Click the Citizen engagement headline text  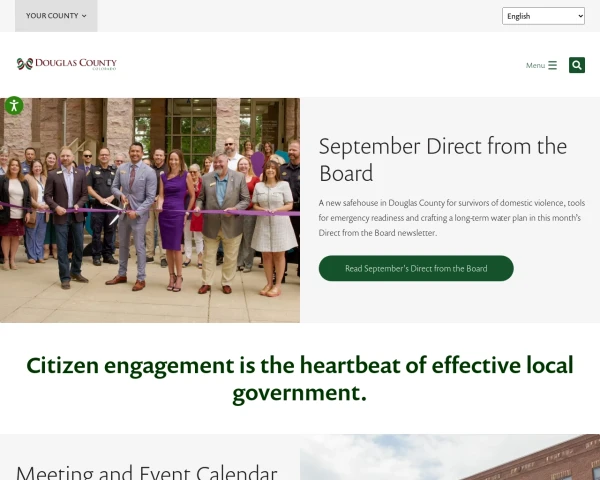click(x=300, y=379)
